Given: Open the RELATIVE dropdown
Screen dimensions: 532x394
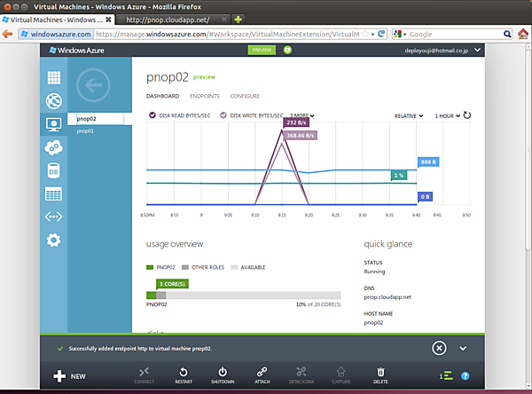Looking at the screenshot, I should [409, 116].
